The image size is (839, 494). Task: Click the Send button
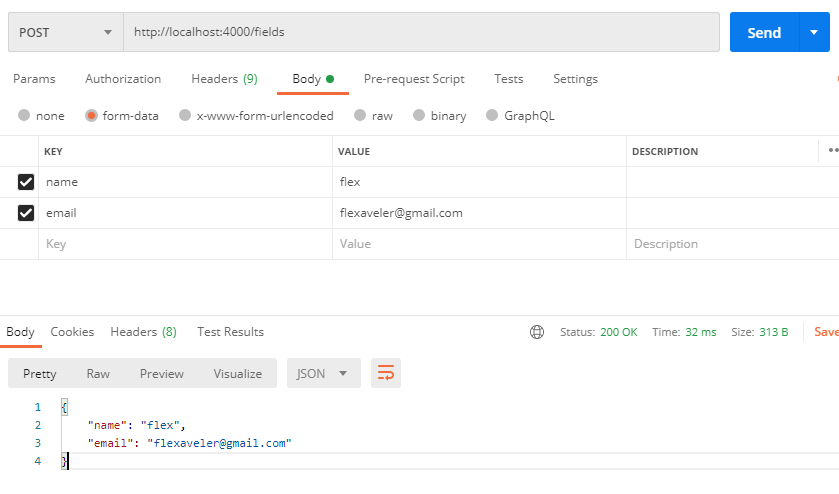pyautogui.click(x=764, y=33)
